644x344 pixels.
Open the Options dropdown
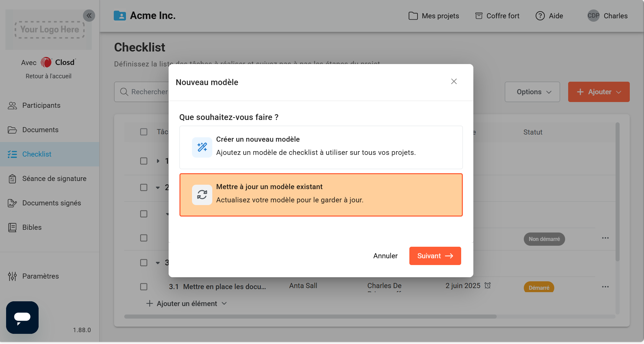click(x=532, y=92)
